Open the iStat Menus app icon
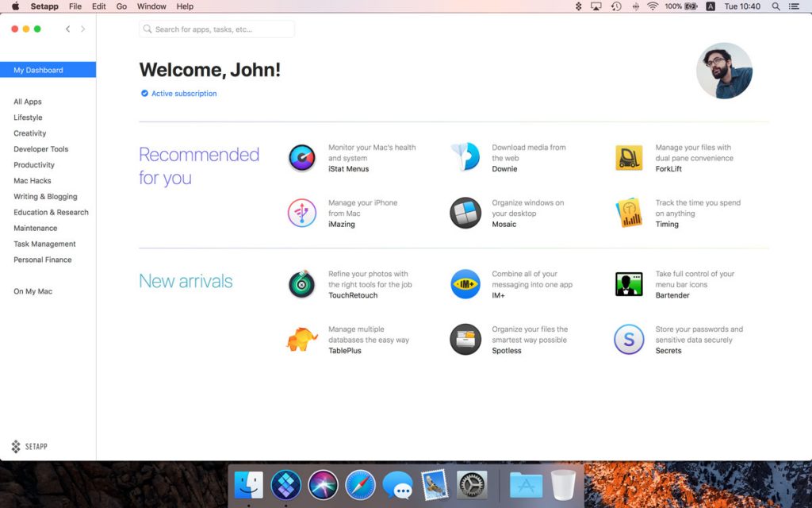Viewport: 812px width, 508px height. [x=302, y=158]
